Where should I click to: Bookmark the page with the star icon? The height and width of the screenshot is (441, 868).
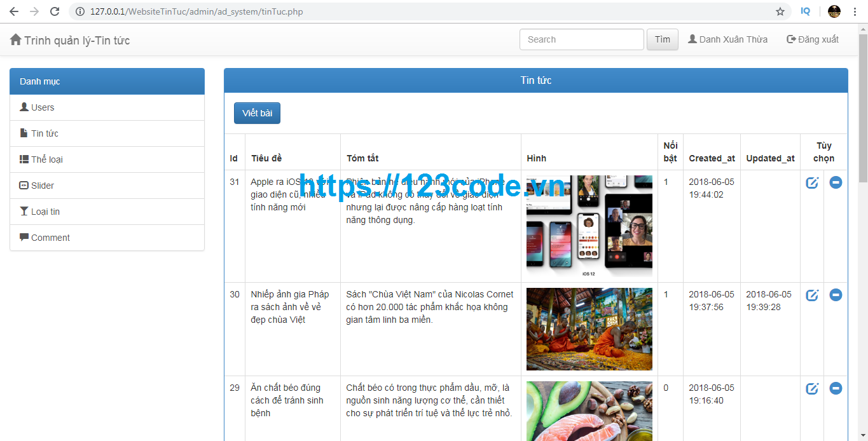point(780,11)
